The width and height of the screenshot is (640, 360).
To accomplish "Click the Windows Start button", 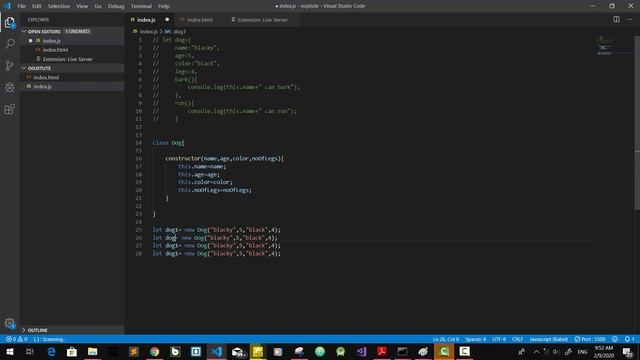I will coord(9,351).
